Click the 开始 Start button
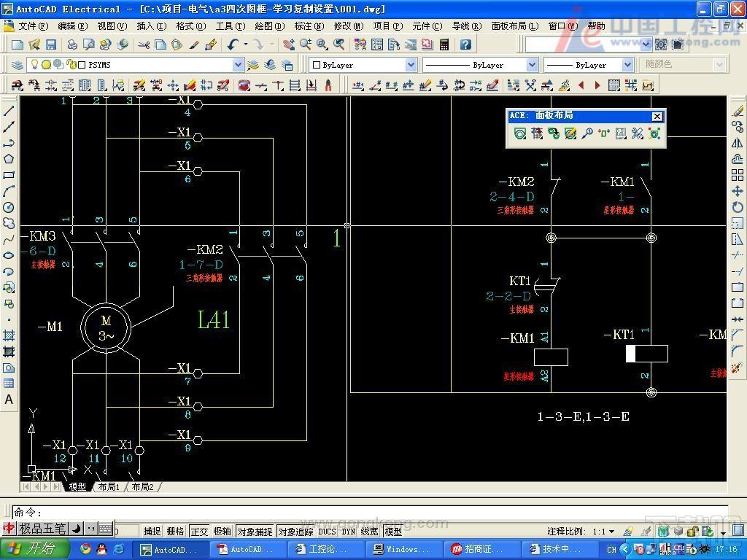 [x=35, y=548]
